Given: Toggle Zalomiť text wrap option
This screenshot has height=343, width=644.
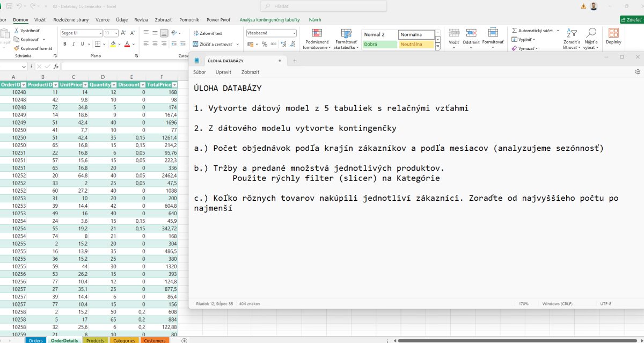Looking at the screenshot, I should [x=207, y=33].
